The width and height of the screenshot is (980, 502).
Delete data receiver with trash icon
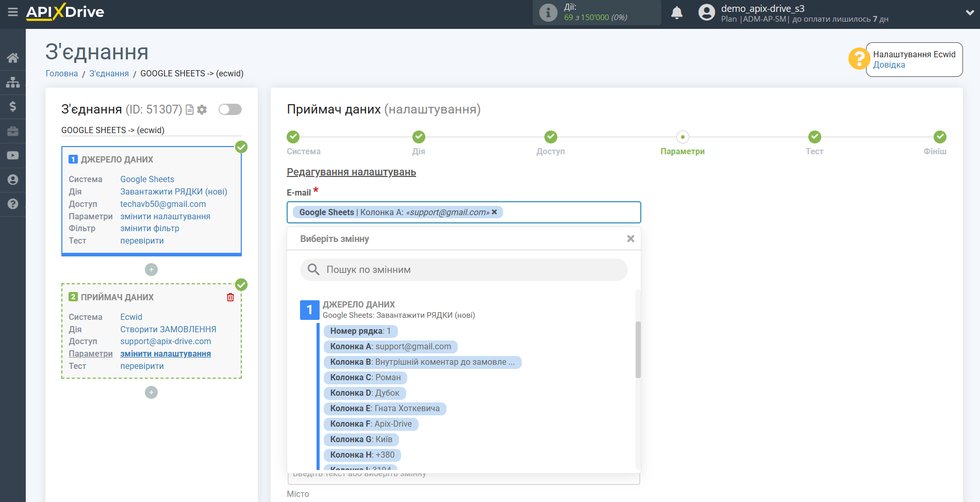click(230, 297)
